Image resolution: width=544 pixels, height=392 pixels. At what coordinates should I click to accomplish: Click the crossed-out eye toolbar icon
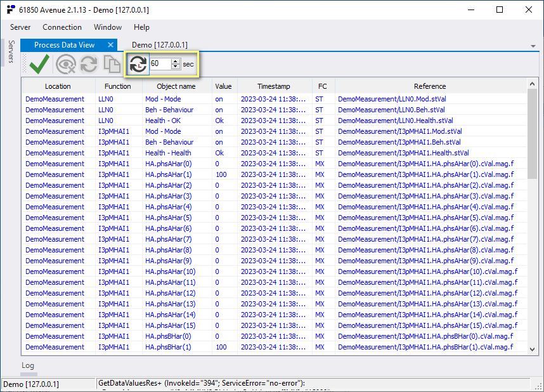tap(65, 64)
